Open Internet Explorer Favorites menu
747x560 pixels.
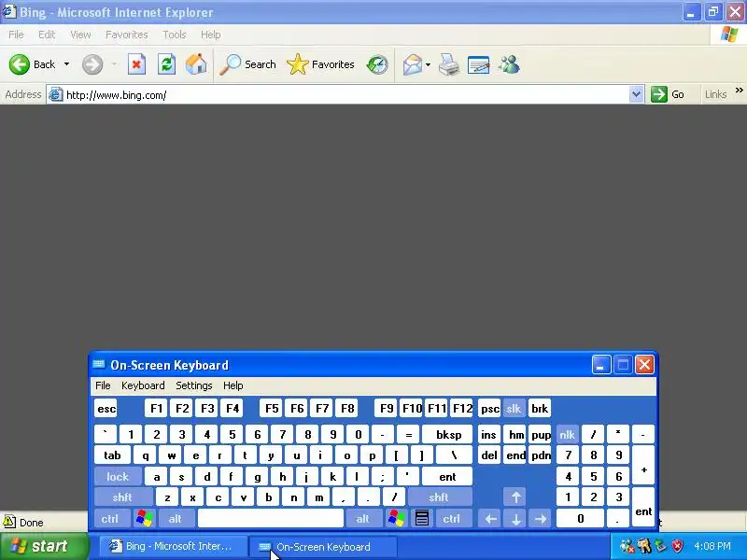point(127,35)
